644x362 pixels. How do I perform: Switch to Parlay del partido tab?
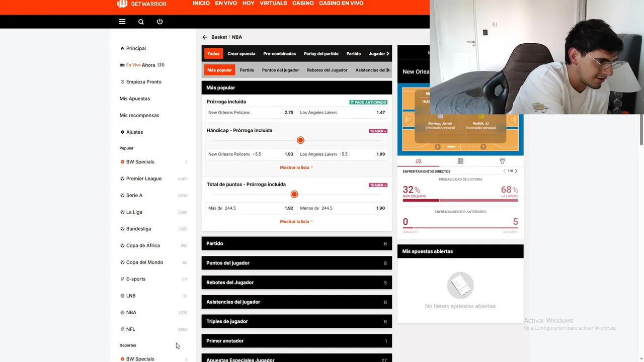pyautogui.click(x=321, y=54)
